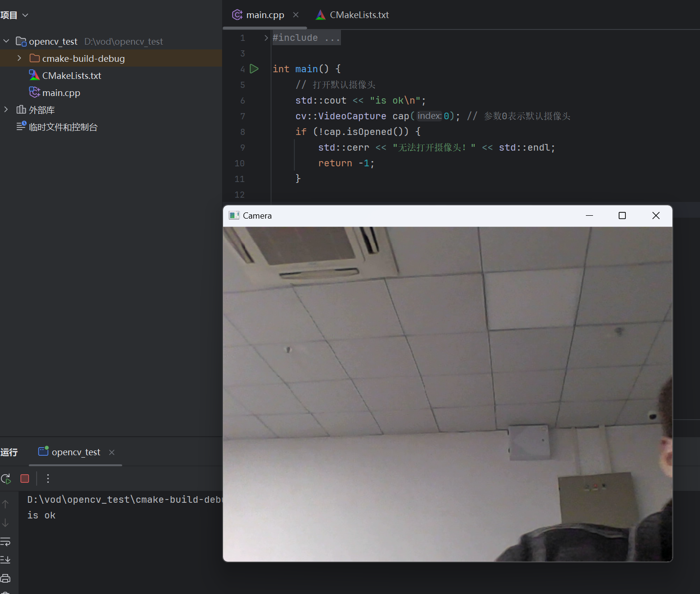Toggle the 运行 tool window
Image resolution: width=700 pixels, height=594 pixels.
pyautogui.click(x=10, y=452)
